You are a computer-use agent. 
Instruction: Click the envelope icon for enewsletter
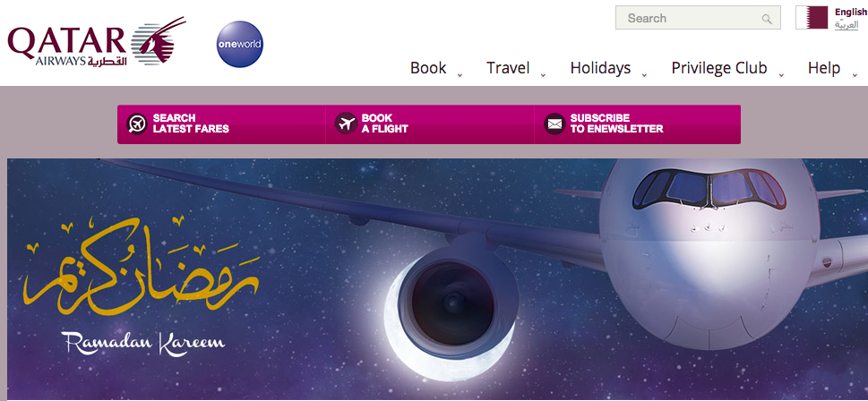click(x=554, y=124)
